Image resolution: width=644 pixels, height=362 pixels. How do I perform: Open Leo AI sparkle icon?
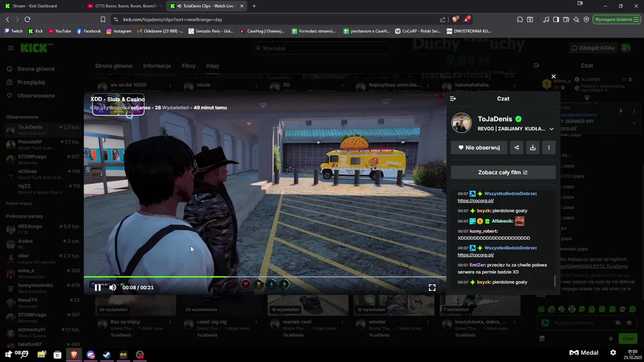pyautogui.click(x=576, y=19)
